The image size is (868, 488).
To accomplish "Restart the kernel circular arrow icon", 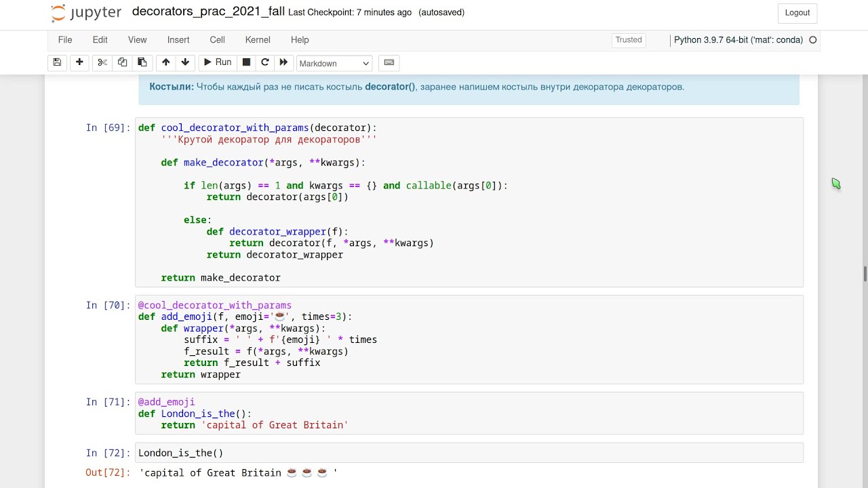I will click(265, 62).
